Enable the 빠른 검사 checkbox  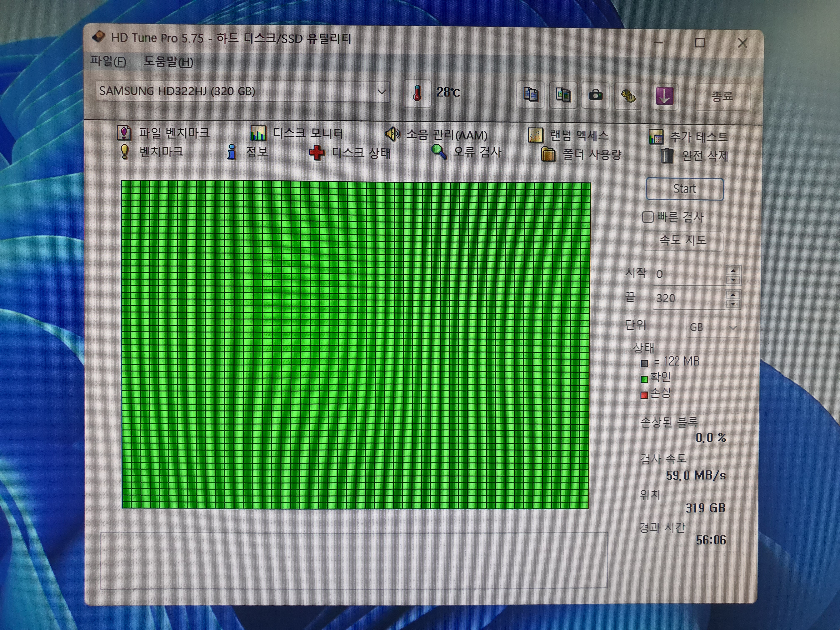tap(647, 217)
